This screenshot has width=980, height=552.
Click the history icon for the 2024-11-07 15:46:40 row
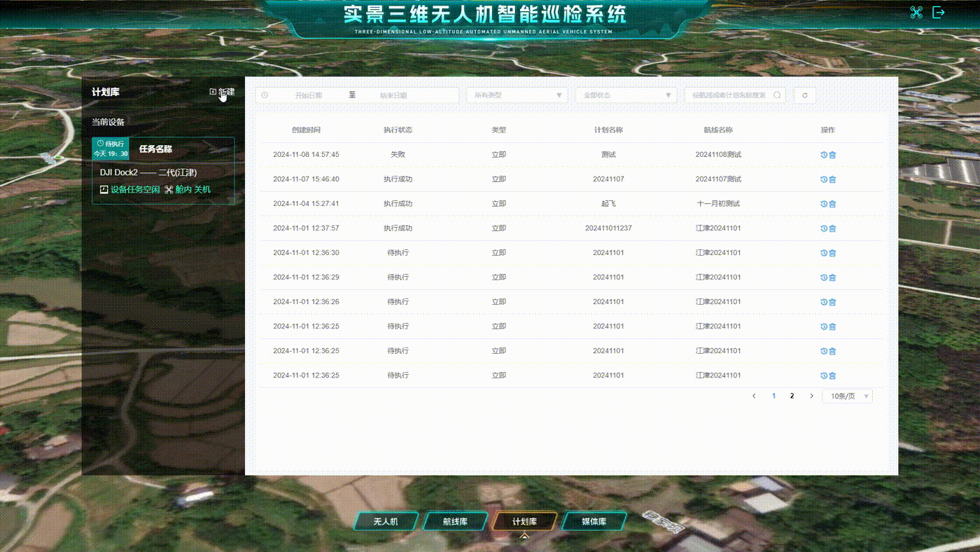(824, 179)
